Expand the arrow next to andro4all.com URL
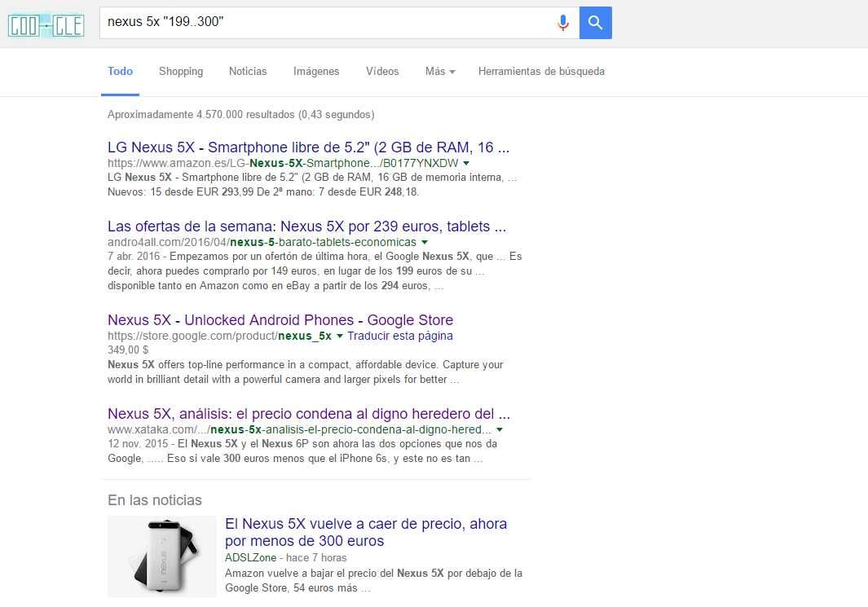The height and width of the screenshot is (607, 868). tap(425, 242)
